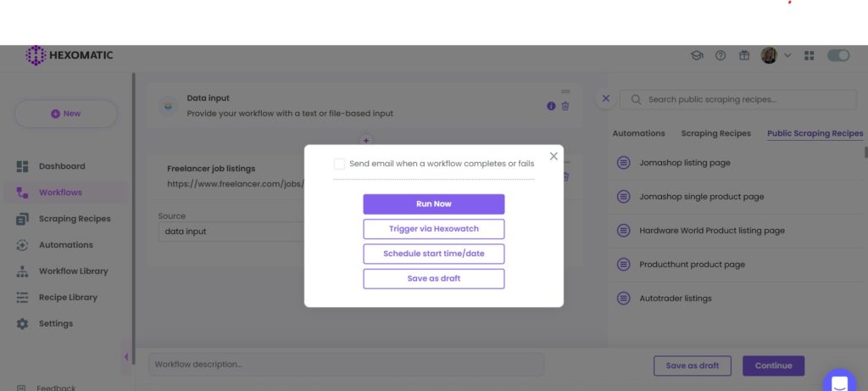Check Send email when workflow completes

pos(339,164)
